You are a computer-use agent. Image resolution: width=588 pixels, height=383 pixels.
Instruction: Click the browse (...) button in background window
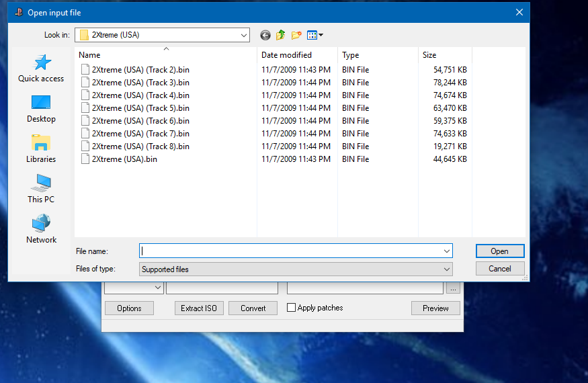tap(453, 288)
